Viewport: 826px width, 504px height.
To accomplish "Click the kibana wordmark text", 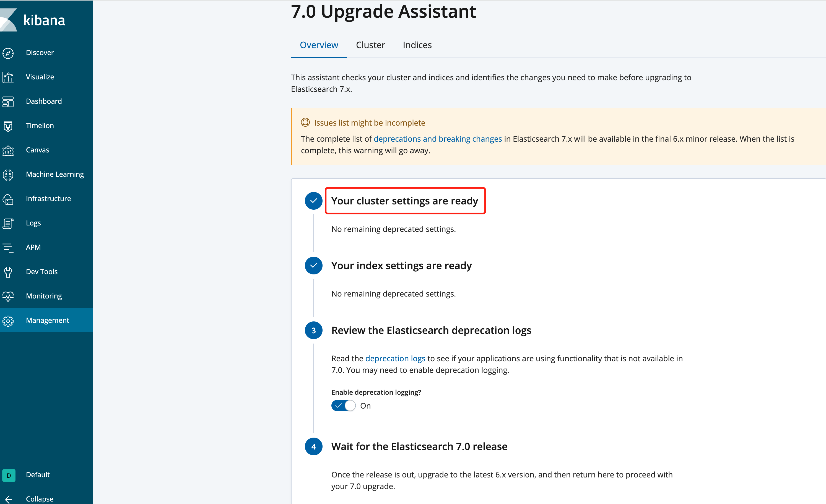I will [44, 20].
